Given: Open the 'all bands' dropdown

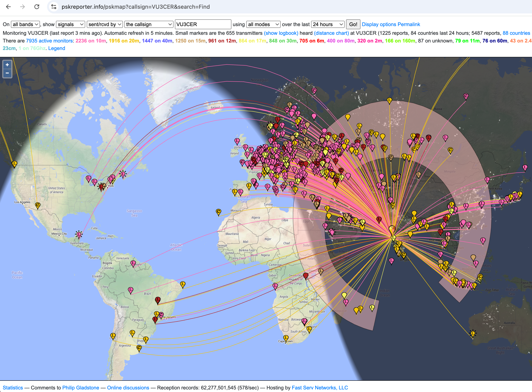Looking at the screenshot, I should click(x=25, y=24).
